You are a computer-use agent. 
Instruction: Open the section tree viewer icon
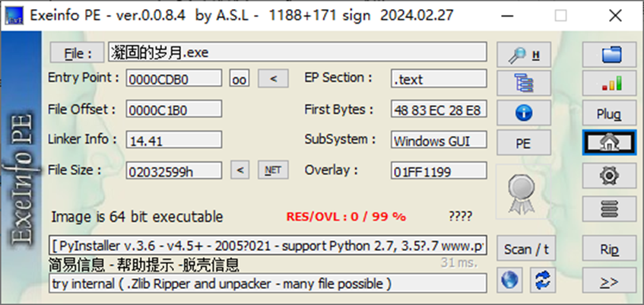point(522,83)
